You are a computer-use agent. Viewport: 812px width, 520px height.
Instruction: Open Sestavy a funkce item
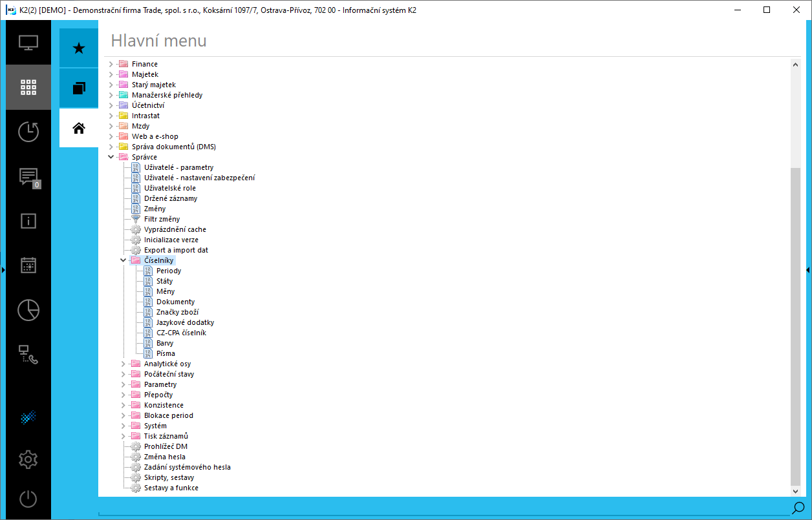(171, 488)
